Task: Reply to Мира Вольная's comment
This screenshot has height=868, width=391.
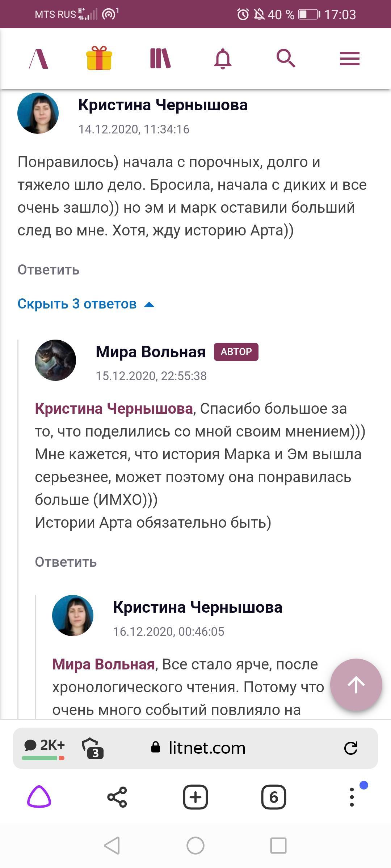Action: click(x=66, y=562)
